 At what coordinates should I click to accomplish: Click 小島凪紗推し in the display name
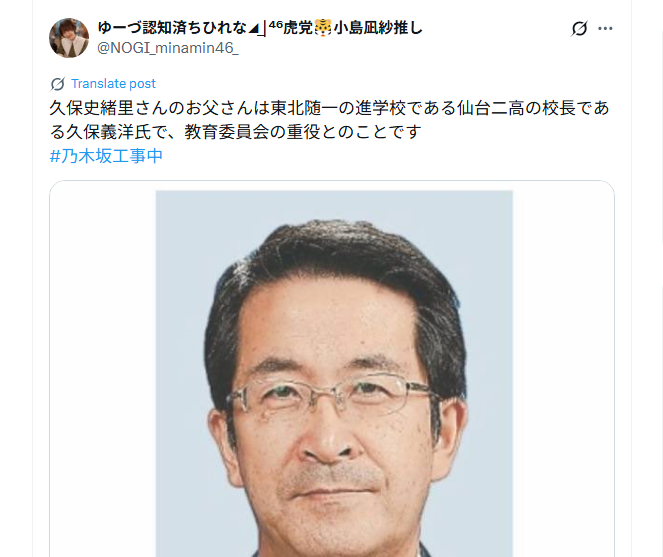click(x=378, y=28)
